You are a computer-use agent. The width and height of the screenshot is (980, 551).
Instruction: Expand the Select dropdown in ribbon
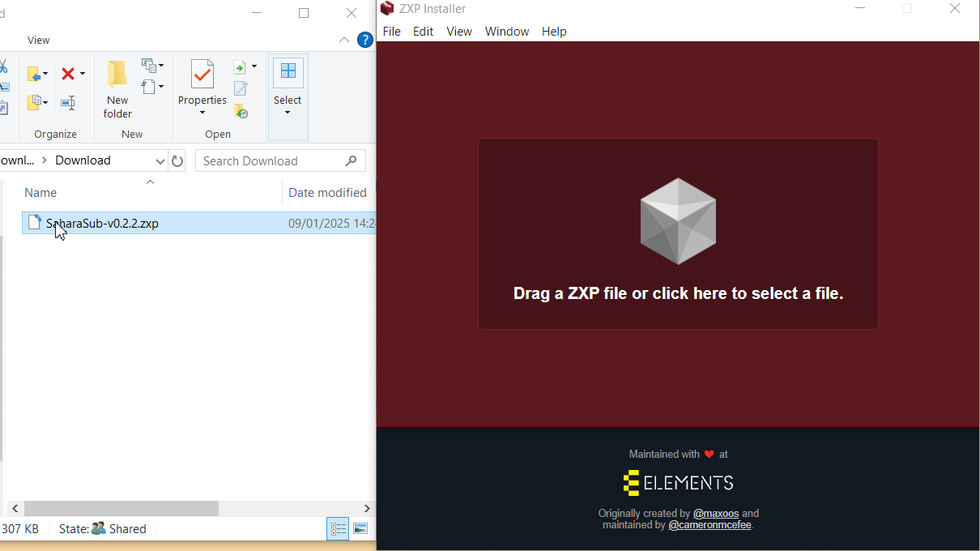288,113
